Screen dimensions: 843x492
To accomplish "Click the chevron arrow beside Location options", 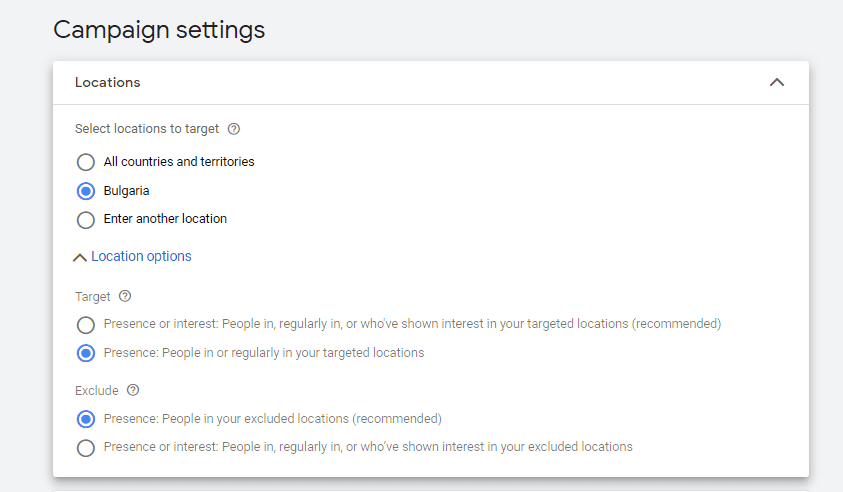I will click(80, 257).
